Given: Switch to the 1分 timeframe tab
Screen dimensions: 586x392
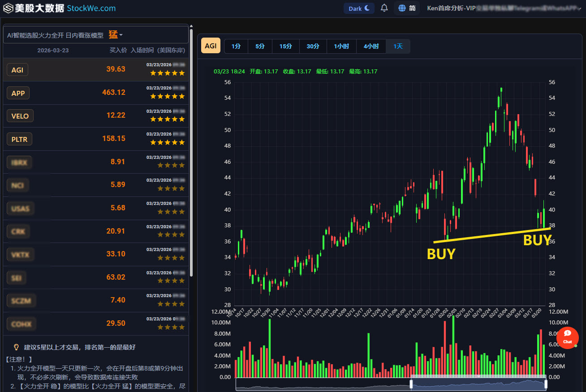Looking at the screenshot, I should (236, 46).
